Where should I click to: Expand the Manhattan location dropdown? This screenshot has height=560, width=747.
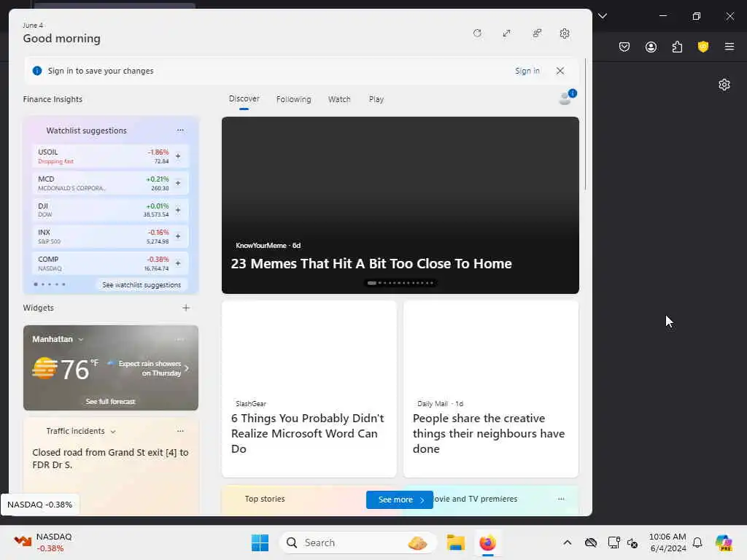(81, 340)
